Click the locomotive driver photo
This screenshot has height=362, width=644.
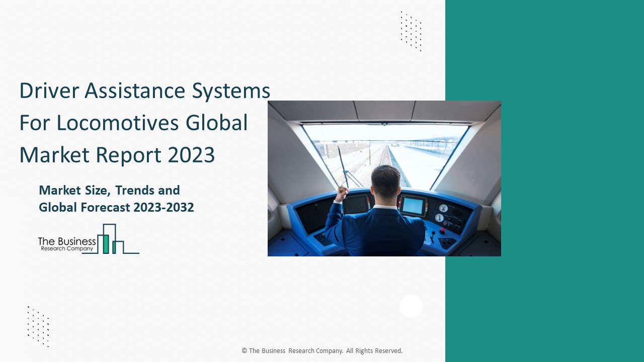pos(384,178)
